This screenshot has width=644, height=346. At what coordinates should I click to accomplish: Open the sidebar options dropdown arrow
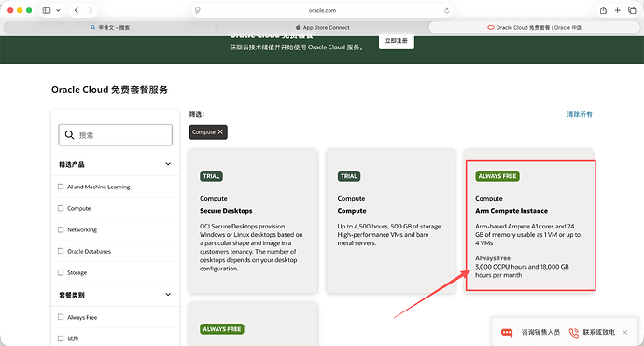click(58, 10)
